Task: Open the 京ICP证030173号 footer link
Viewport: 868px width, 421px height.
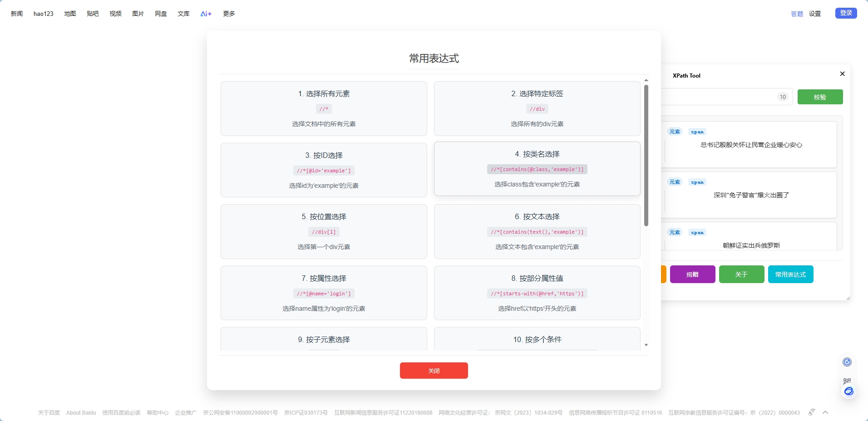Action: tap(306, 413)
